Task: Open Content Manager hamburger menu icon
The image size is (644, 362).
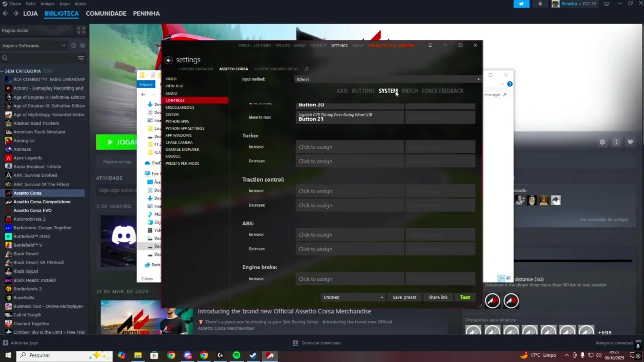Action: 430,45
